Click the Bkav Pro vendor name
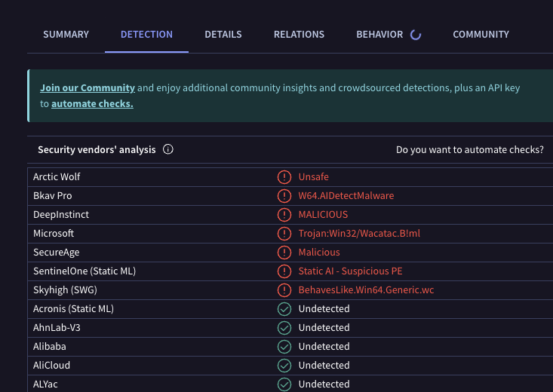The image size is (553, 392). pyautogui.click(x=53, y=196)
